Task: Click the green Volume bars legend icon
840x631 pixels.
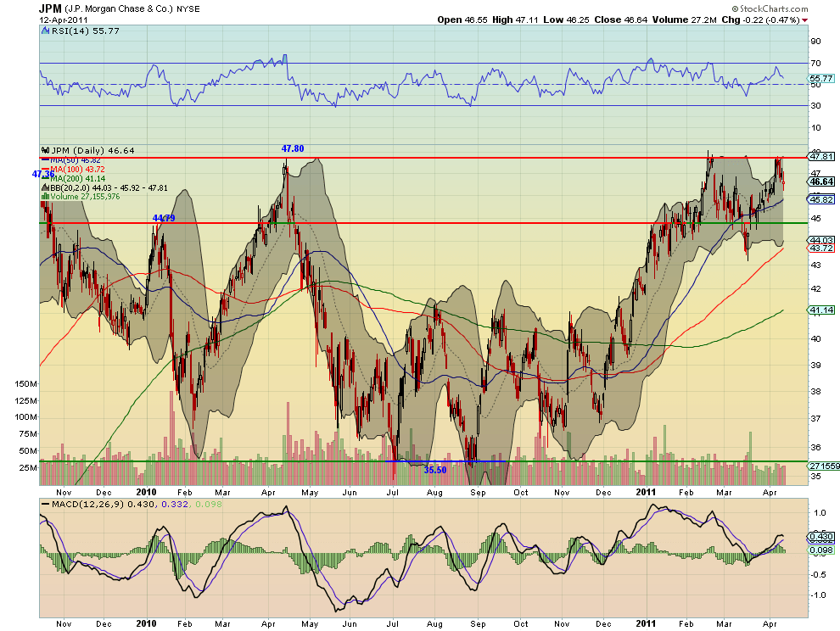Action: [x=45, y=197]
